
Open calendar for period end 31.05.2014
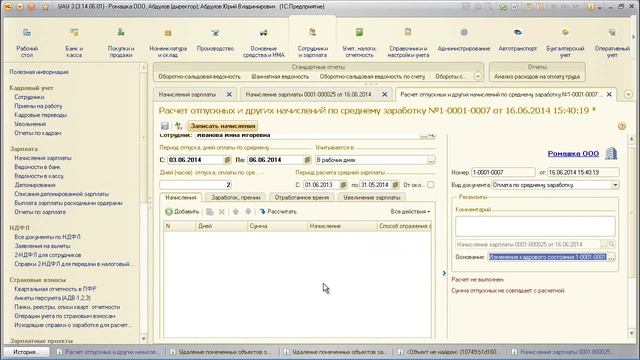395,185
